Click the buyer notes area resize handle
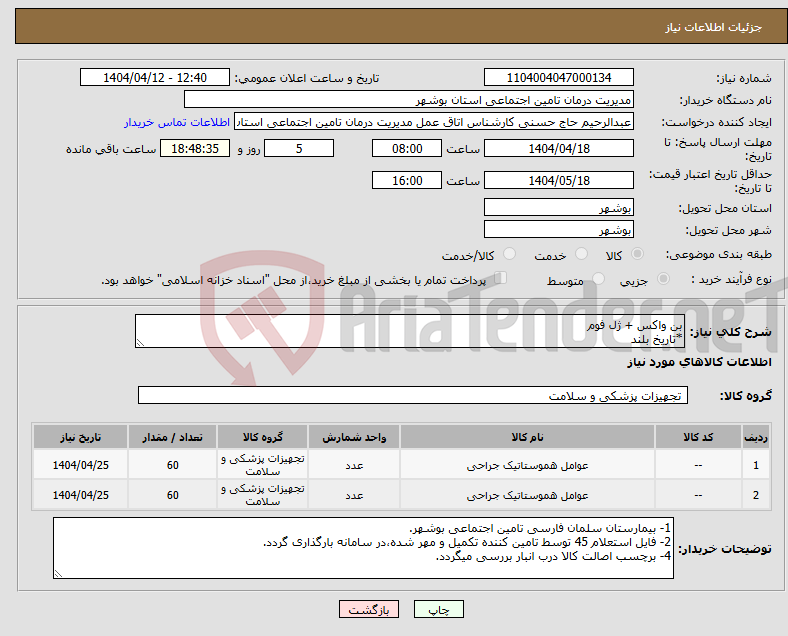The height and width of the screenshot is (636, 788). click(x=58, y=573)
